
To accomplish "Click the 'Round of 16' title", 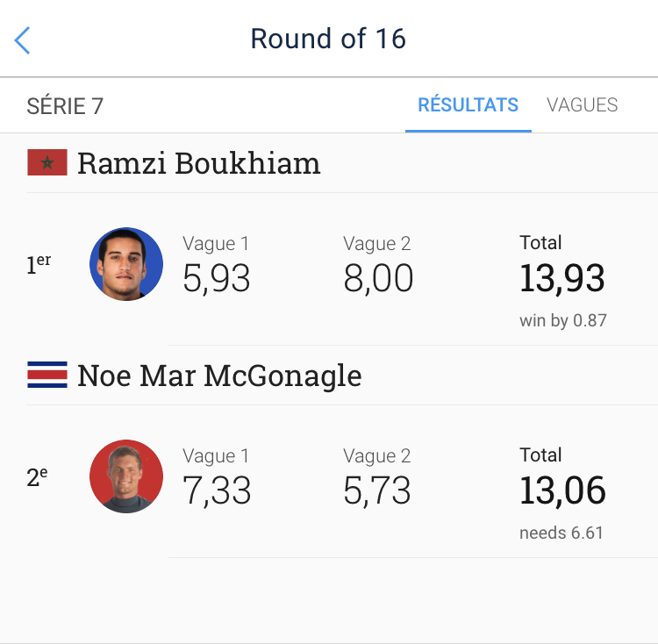I will tap(328, 39).
